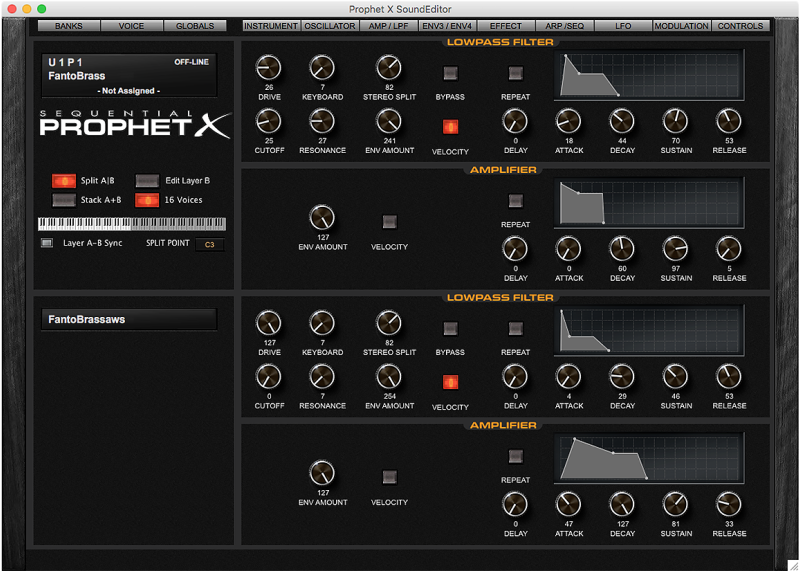Click the top Stereo Split knob
The image size is (800, 571).
[388, 68]
